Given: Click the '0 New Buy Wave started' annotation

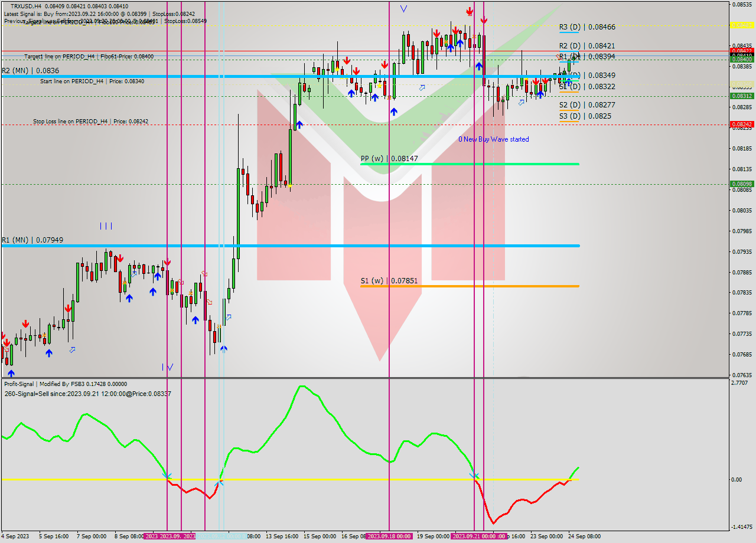Looking at the screenshot, I should [494, 139].
